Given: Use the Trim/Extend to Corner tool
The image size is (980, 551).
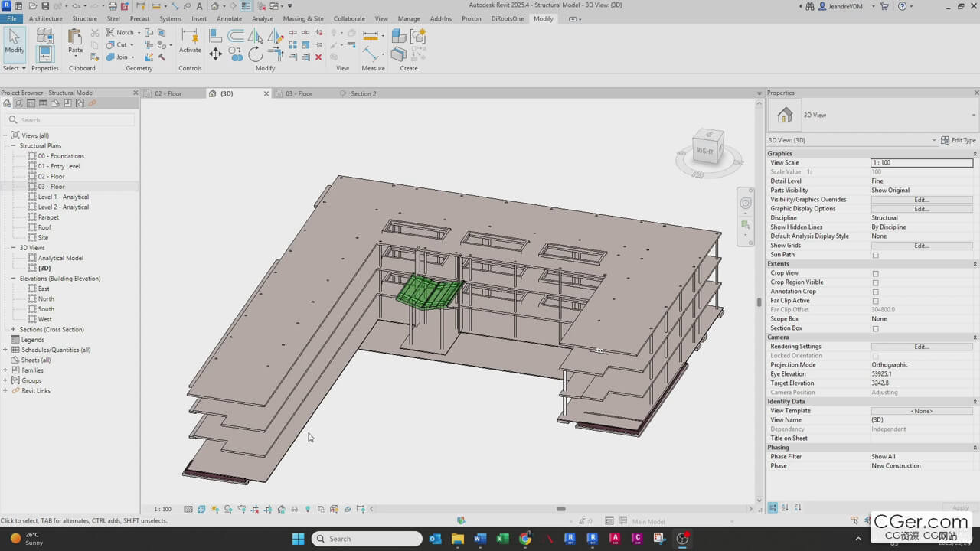Looking at the screenshot, I should [276, 54].
